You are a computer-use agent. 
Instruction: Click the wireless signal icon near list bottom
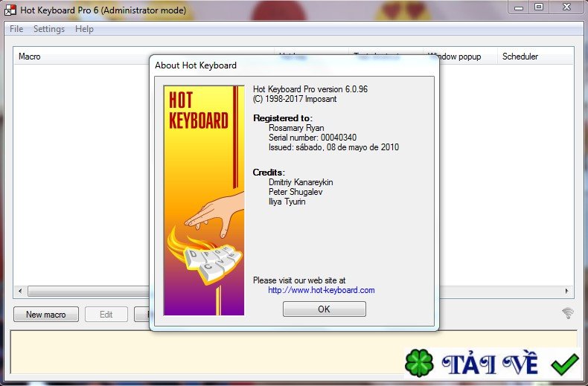click(568, 313)
